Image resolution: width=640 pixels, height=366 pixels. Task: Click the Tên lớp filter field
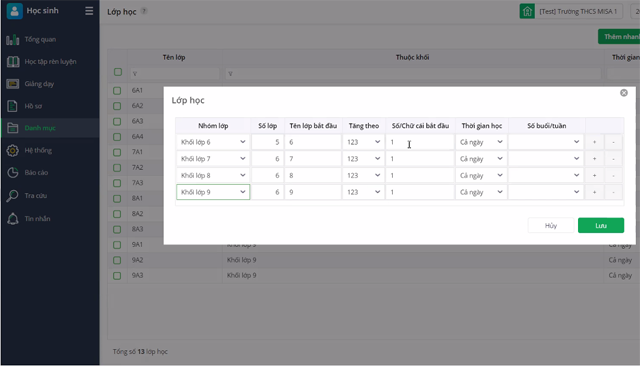point(175,74)
